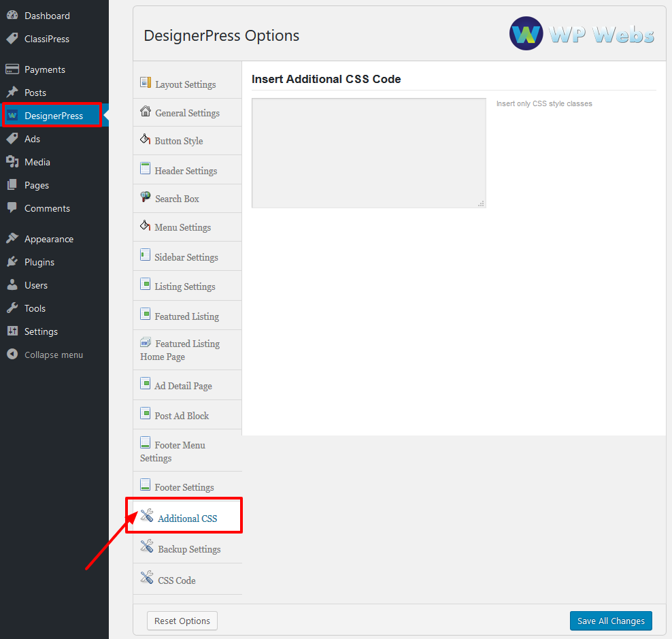This screenshot has height=639, width=672.
Task: Collapse the admin sidebar menu
Action: point(54,355)
